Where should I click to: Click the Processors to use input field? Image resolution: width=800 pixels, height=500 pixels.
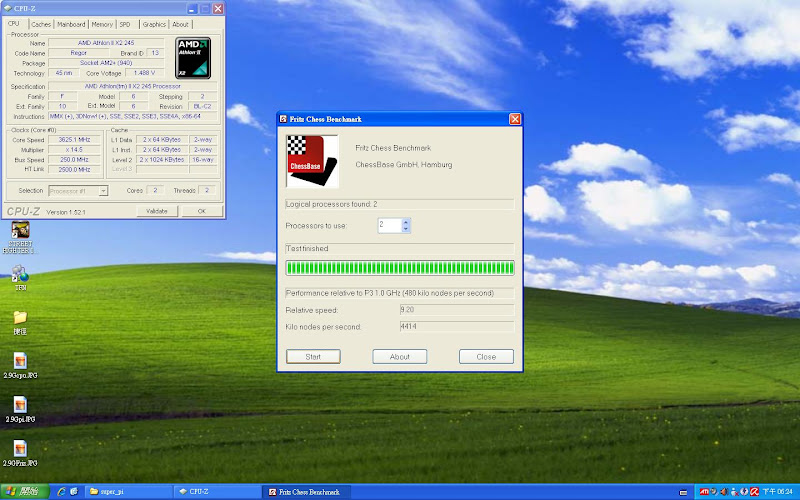[390, 226]
